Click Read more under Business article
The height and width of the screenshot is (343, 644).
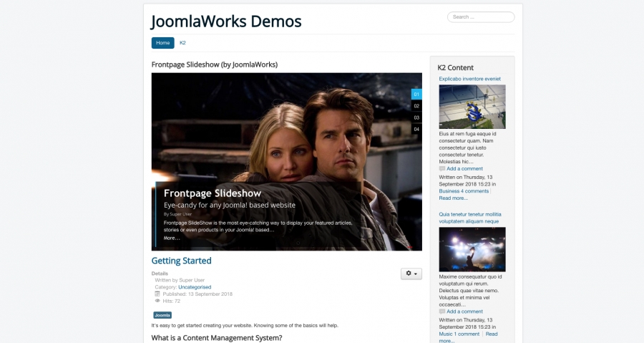pos(453,198)
